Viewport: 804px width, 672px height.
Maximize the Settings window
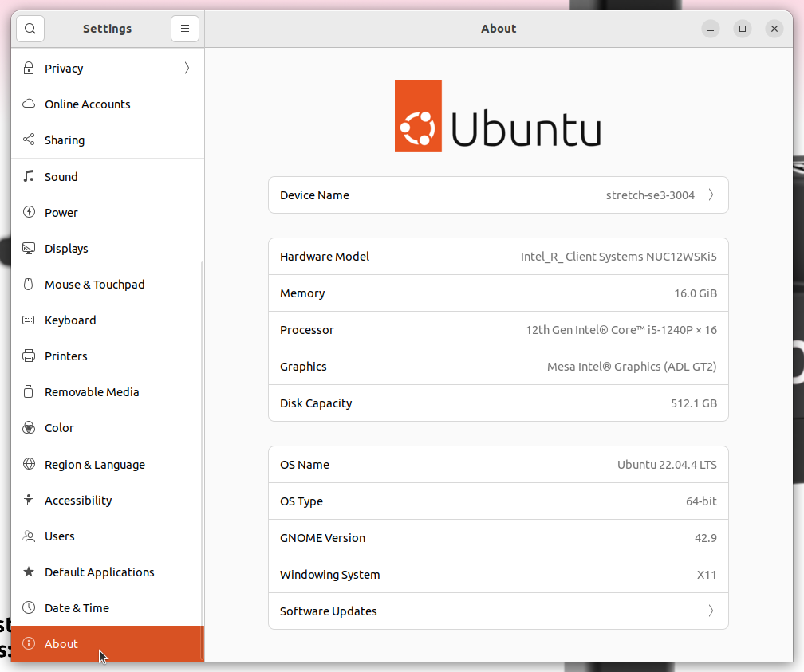[x=743, y=29]
